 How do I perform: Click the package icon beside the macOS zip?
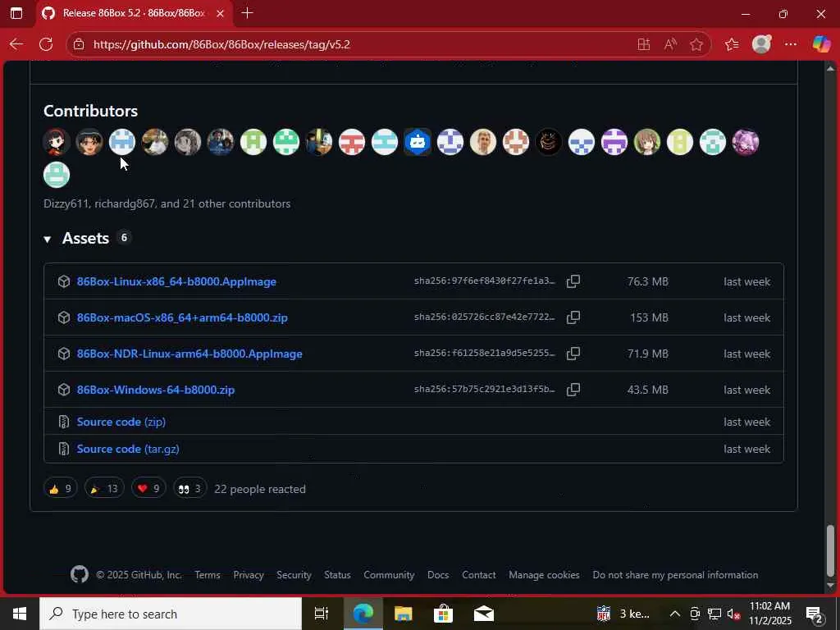(64, 317)
